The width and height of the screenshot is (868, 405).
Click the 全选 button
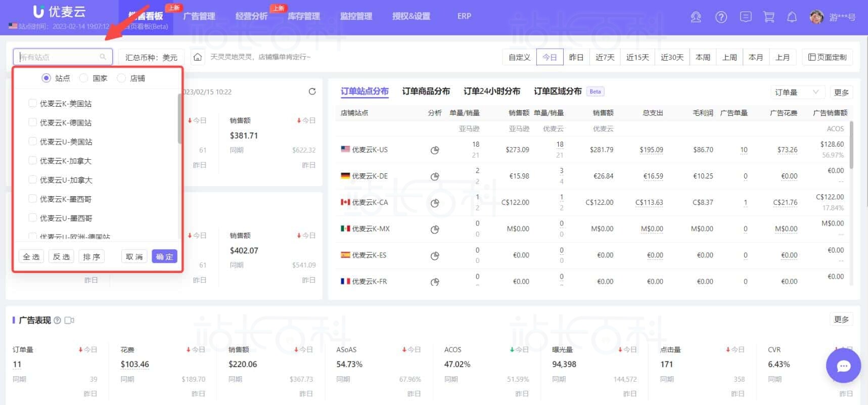[31, 256]
